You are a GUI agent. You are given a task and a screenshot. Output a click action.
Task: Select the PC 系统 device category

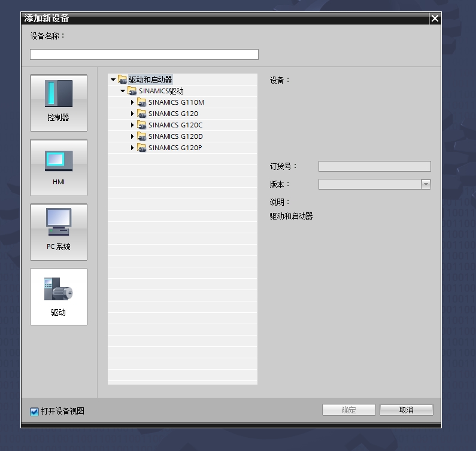pyautogui.click(x=59, y=232)
